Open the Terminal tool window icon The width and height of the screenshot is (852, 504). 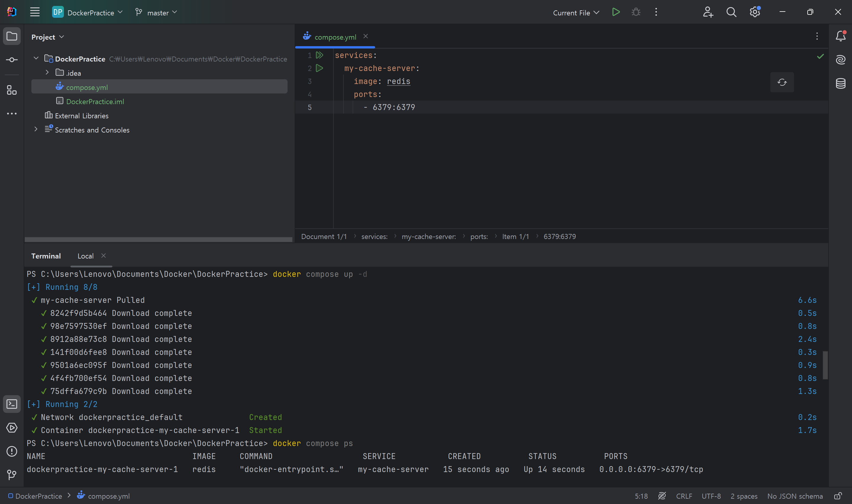(12, 404)
